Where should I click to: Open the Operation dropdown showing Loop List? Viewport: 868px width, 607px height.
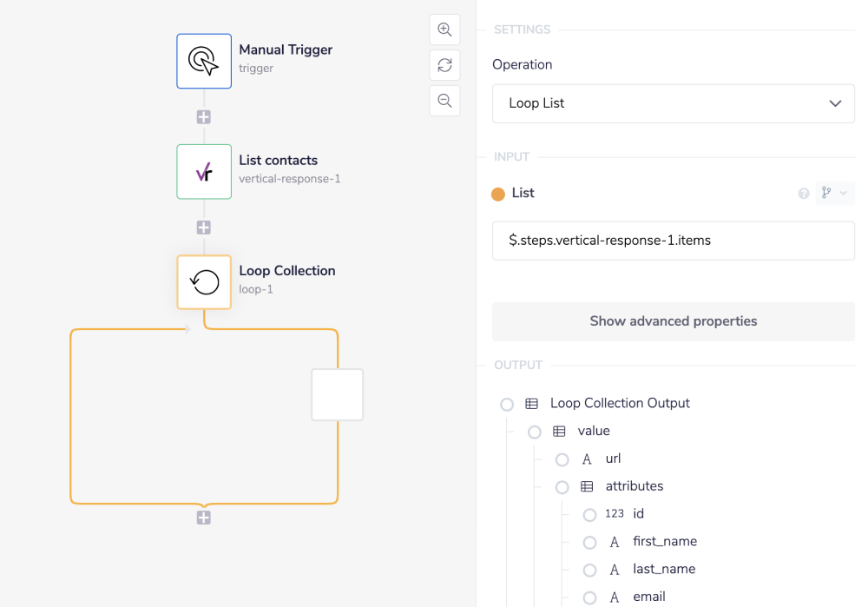[673, 103]
